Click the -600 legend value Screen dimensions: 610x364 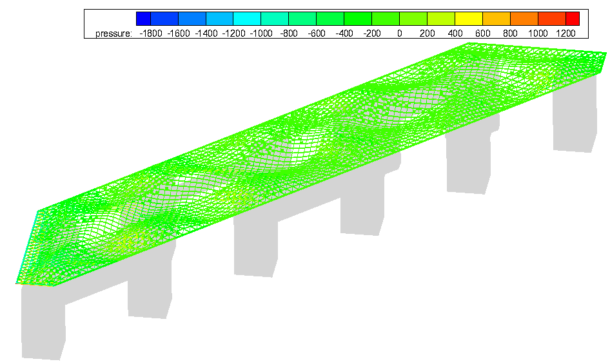coord(317,34)
